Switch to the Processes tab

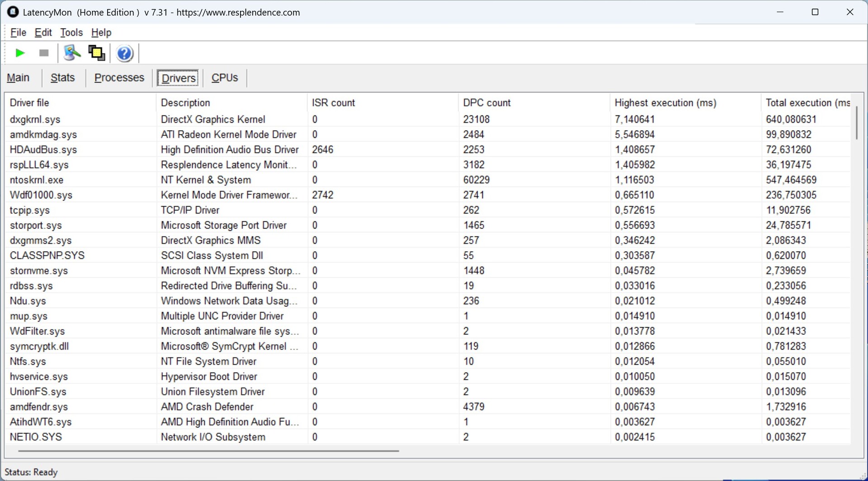pyautogui.click(x=119, y=78)
